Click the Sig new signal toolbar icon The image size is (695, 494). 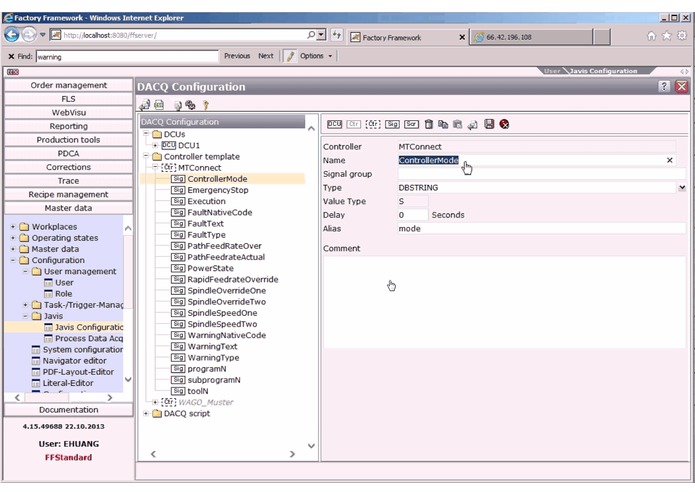tap(392, 124)
